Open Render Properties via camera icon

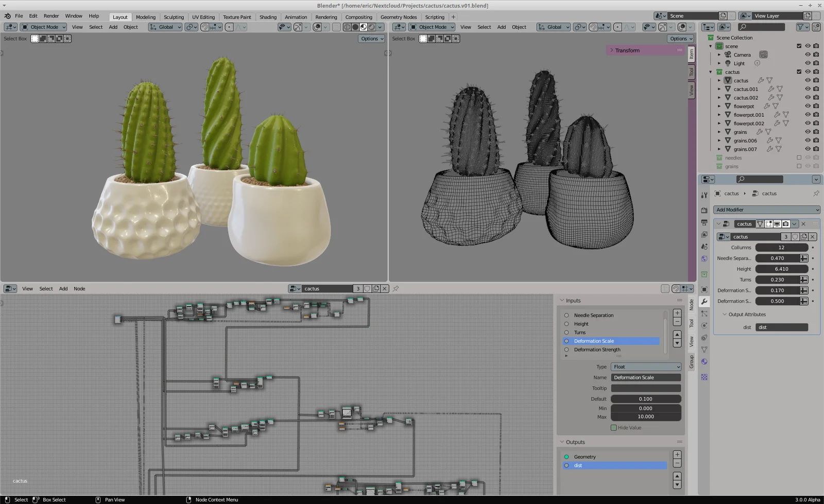click(x=704, y=211)
